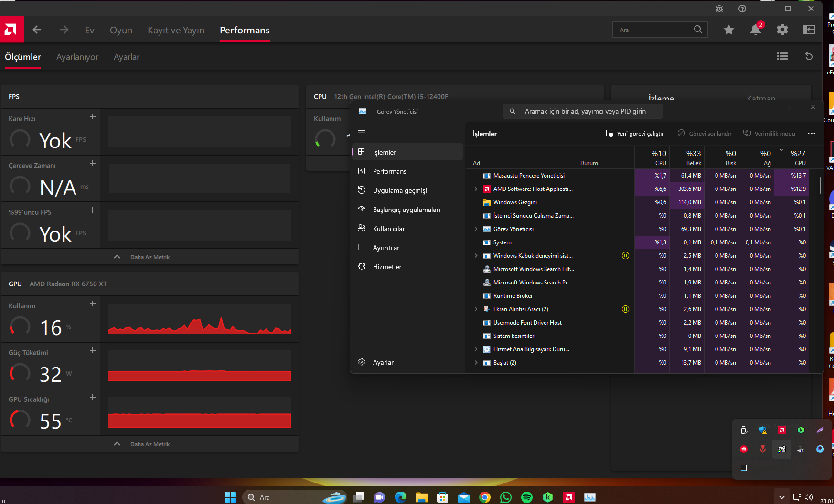Reset metrics with the refresh icon
This screenshot has width=834, height=504.
(809, 56)
